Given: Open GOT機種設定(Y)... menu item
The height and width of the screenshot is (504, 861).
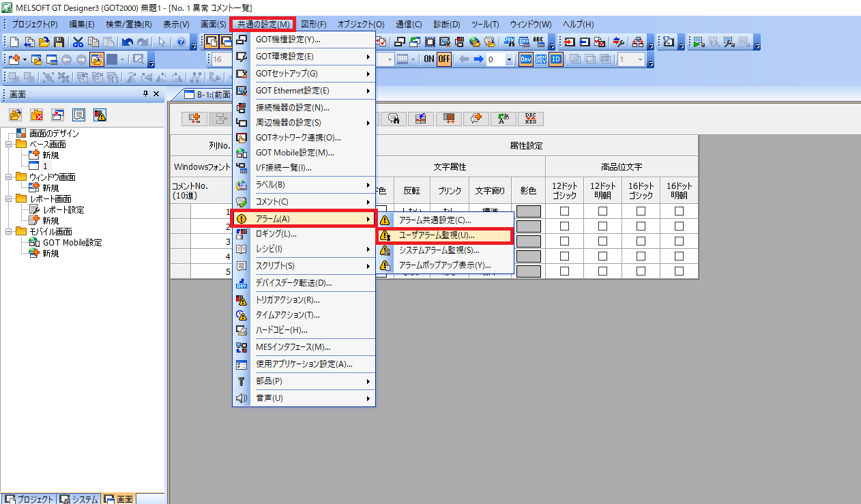Looking at the screenshot, I should pos(304,39).
